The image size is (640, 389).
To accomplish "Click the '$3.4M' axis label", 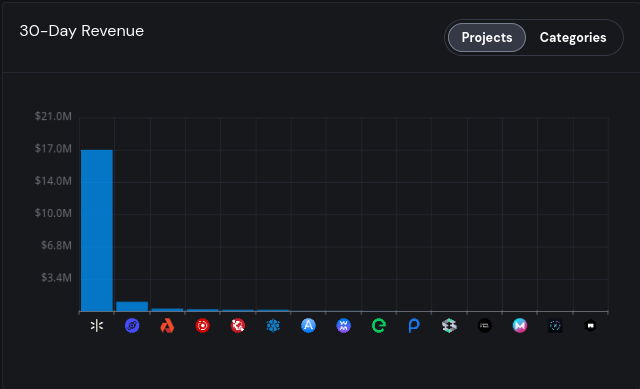I will [x=56, y=278].
